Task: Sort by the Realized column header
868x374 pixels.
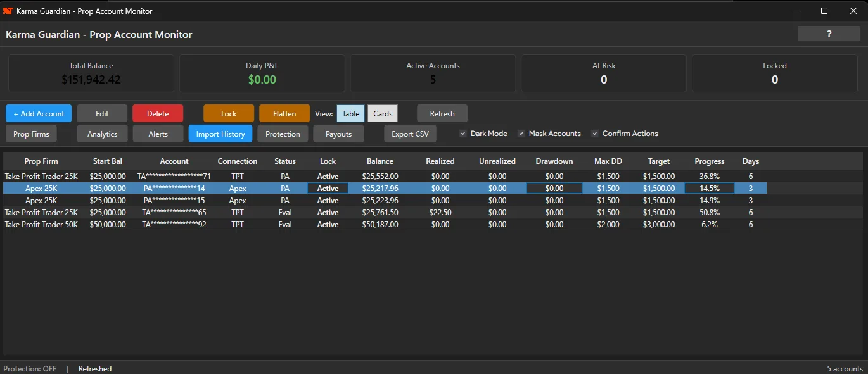Action: [x=440, y=161]
